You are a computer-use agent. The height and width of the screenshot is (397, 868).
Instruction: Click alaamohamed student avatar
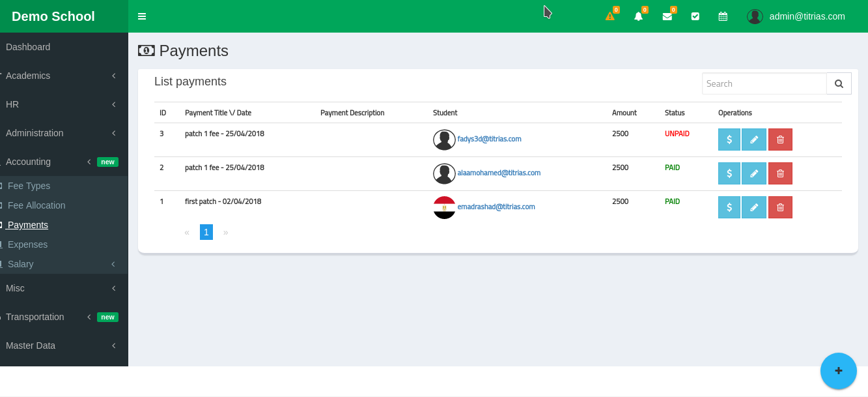[444, 174]
